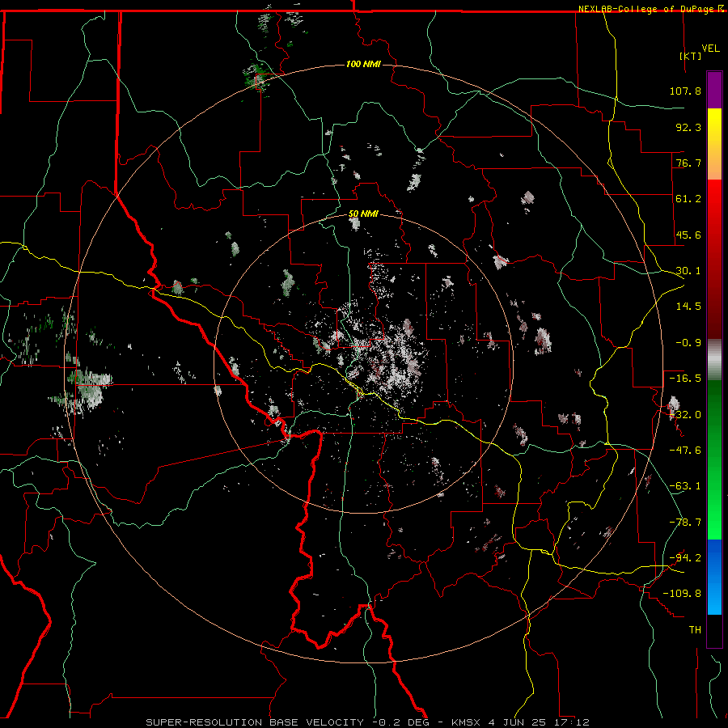Click the -47.6 velocity scale value
Image resolution: width=728 pixels, height=728 pixels.
point(685,451)
